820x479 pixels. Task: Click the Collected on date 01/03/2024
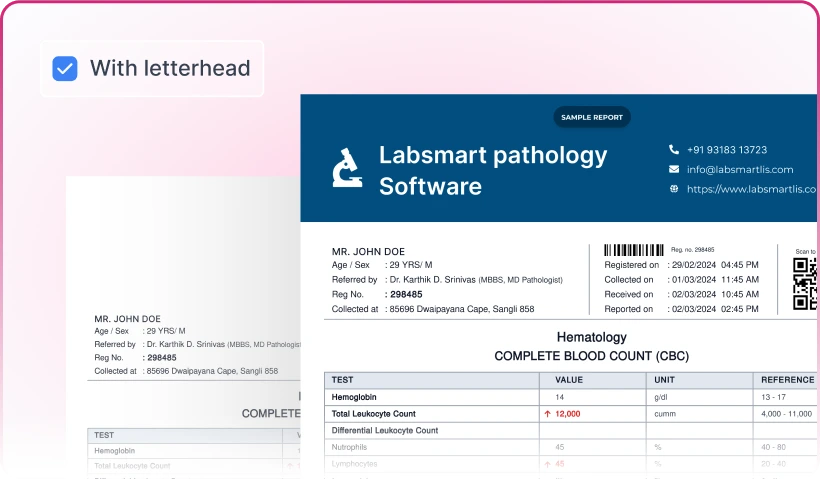(693, 280)
